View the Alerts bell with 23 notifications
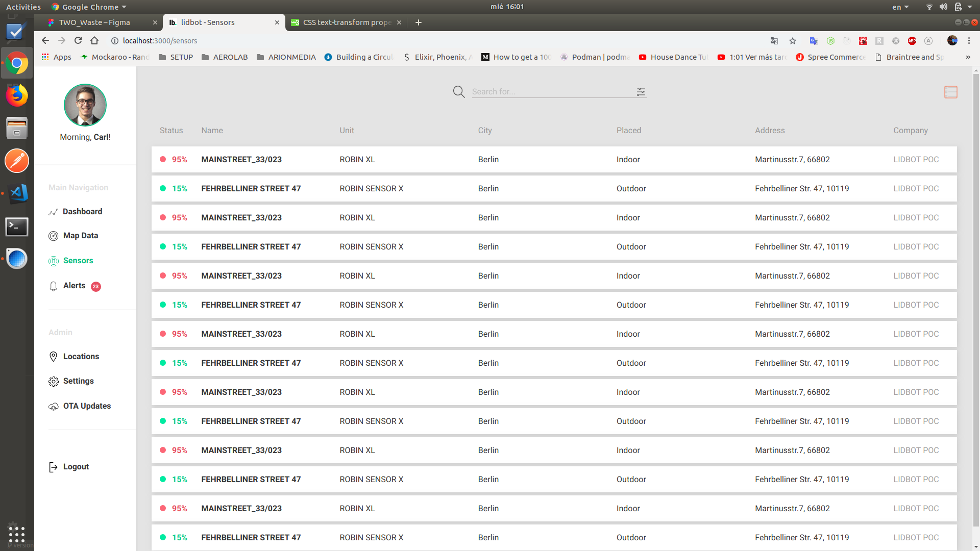This screenshot has height=551, width=980. point(74,286)
